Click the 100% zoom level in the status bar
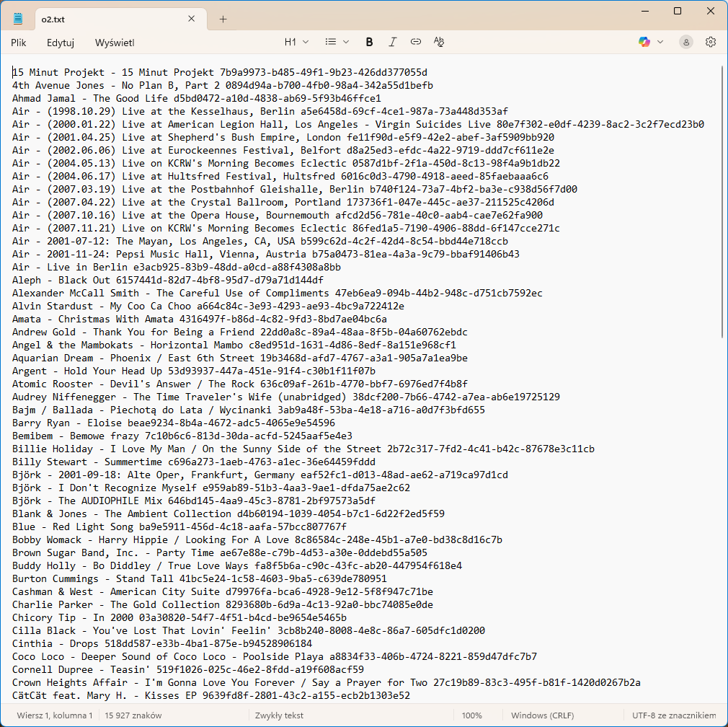The image size is (728, 727). (472, 715)
